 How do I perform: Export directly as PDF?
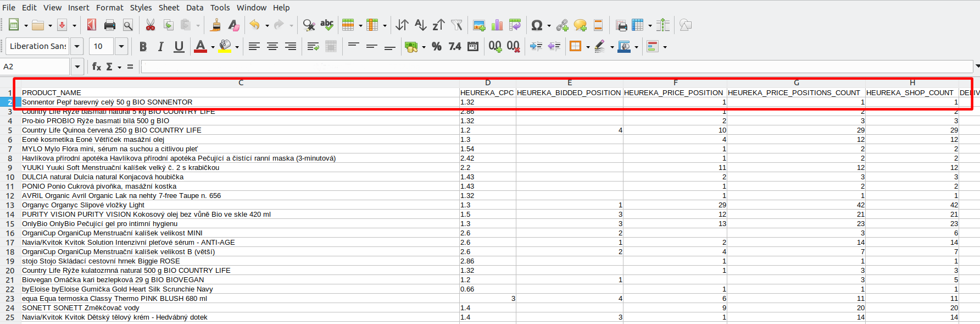92,25
